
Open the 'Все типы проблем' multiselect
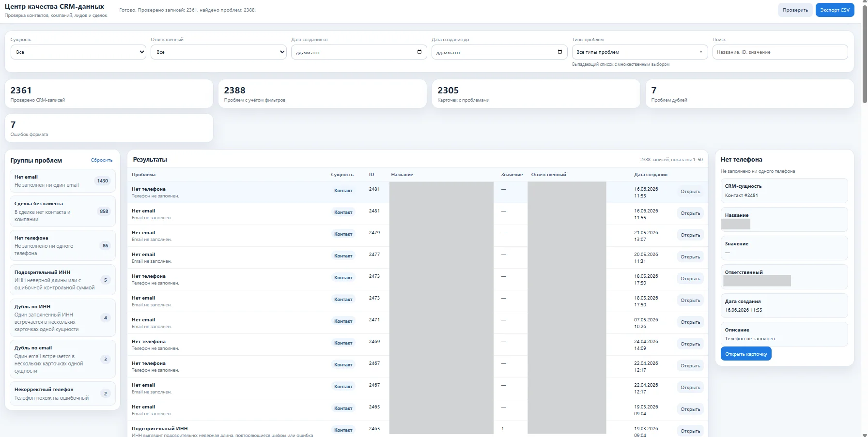pyautogui.click(x=640, y=52)
